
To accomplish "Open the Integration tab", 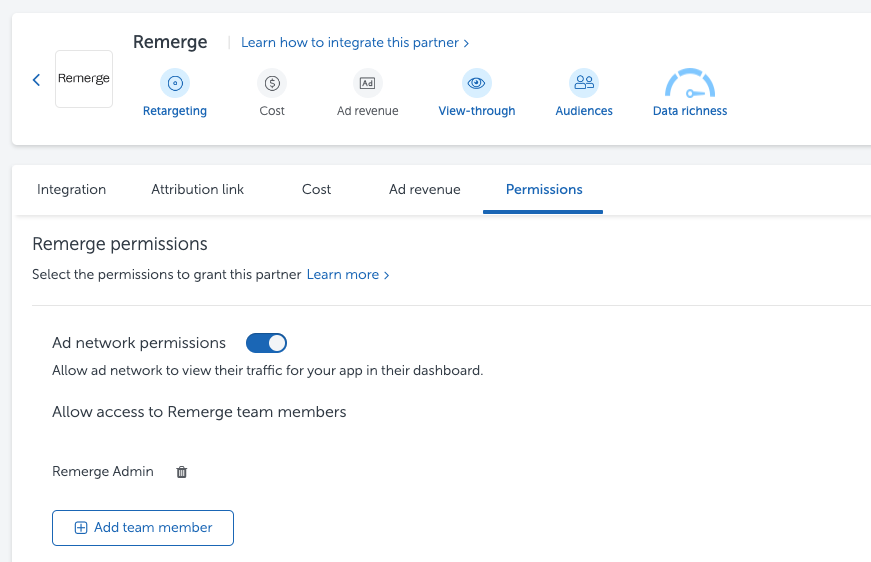I will (x=71, y=189).
